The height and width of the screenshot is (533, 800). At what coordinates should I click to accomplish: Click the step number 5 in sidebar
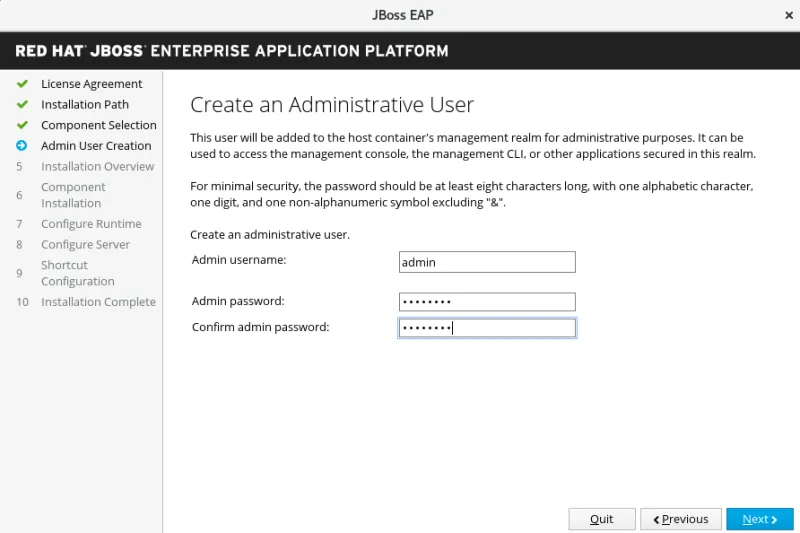click(19, 166)
